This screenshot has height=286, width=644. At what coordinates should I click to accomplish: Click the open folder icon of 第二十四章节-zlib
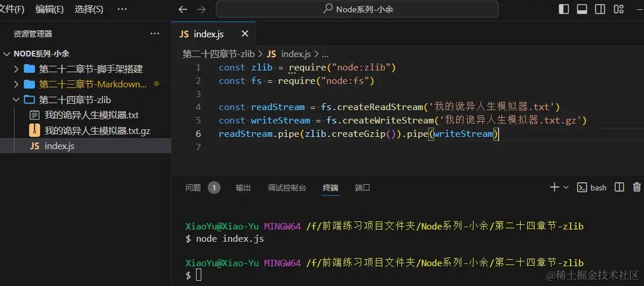pos(29,100)
